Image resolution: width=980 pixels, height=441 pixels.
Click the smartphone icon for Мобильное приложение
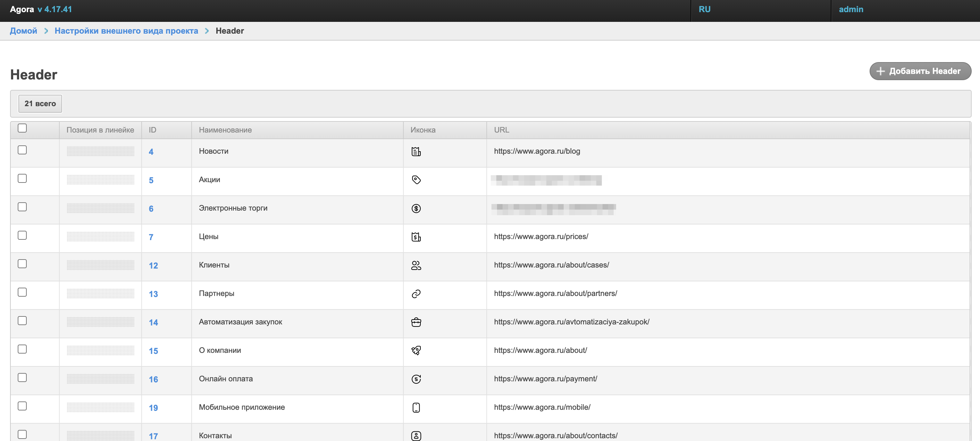(x=416, y=408)
